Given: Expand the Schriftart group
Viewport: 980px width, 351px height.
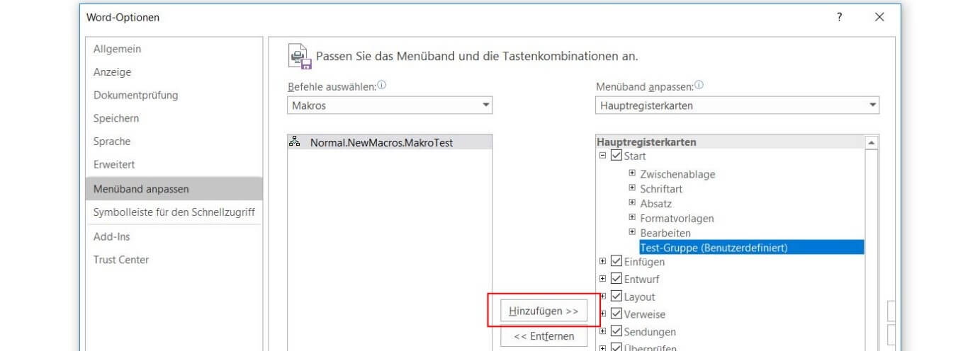Looking at the screenshot, I should pos(633,188).
